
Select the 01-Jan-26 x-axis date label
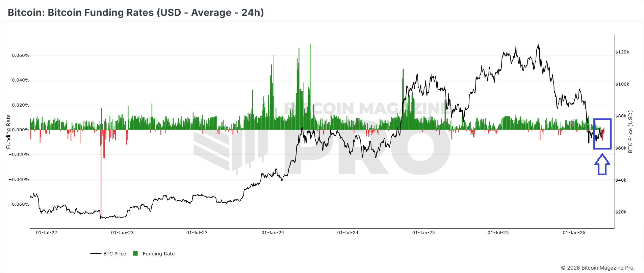point(574,232)
